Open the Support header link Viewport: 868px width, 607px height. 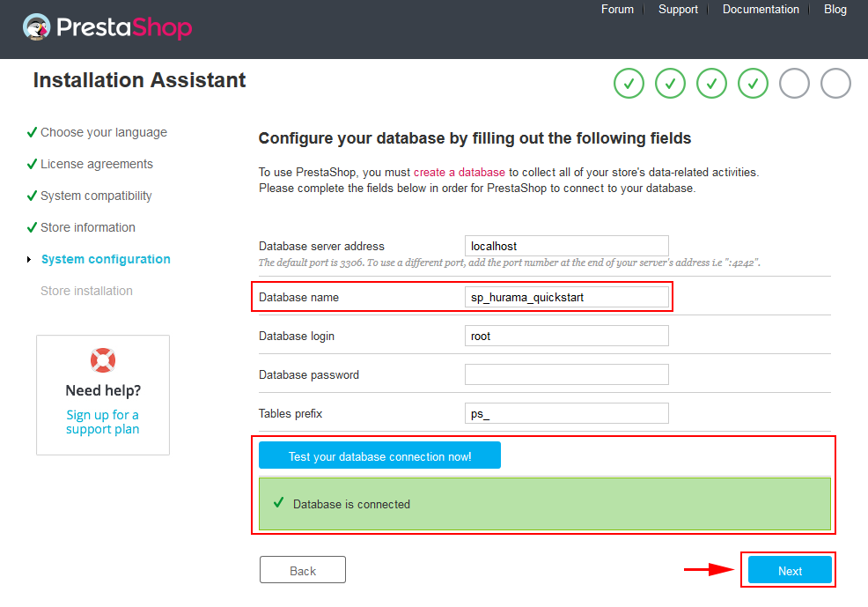pyautogui.click(x=678, y=10)
